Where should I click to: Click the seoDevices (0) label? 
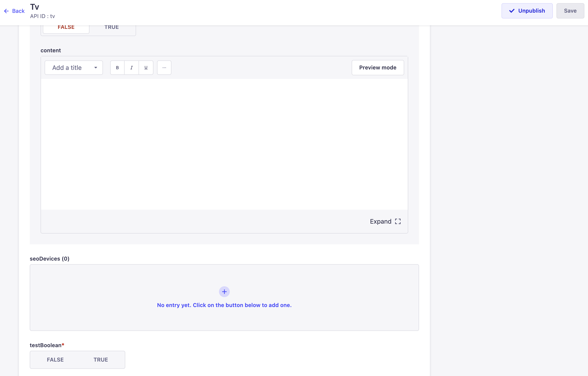(50, 259)
